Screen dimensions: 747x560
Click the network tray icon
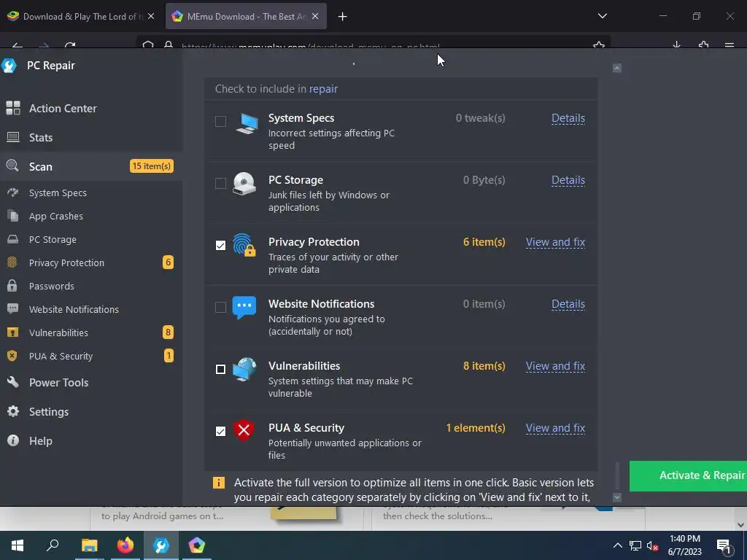[x=635, y=545]
